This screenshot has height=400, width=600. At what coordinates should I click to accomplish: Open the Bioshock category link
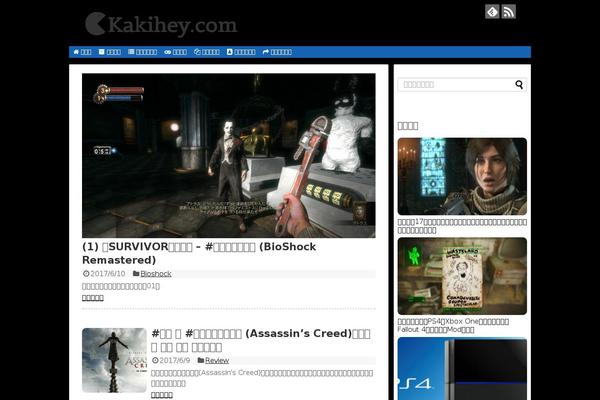click(156, 274)
